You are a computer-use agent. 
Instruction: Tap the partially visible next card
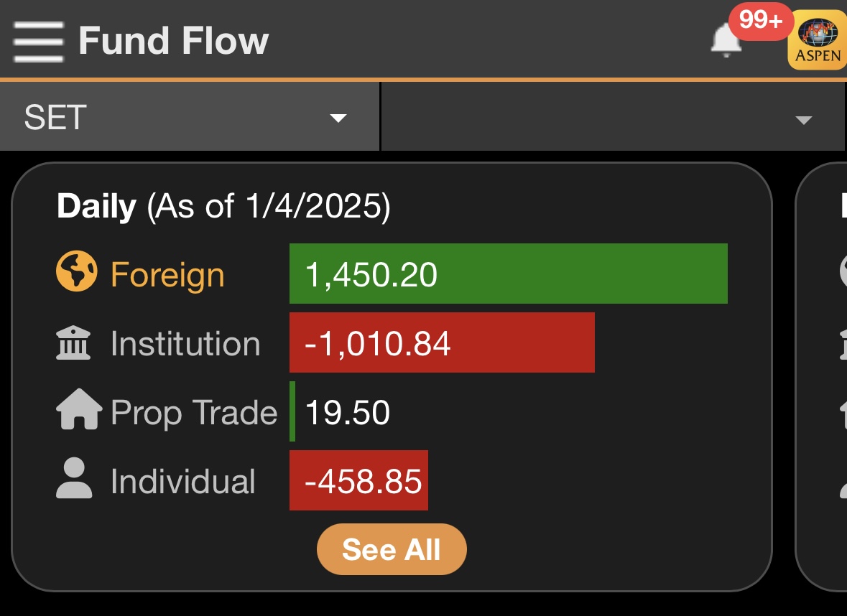point(823,376)
